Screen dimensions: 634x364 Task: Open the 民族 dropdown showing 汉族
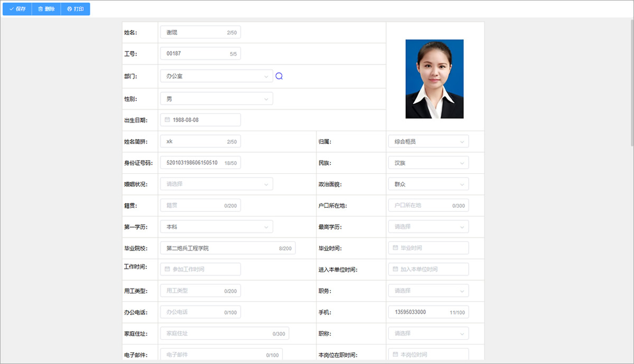(428, 163)
